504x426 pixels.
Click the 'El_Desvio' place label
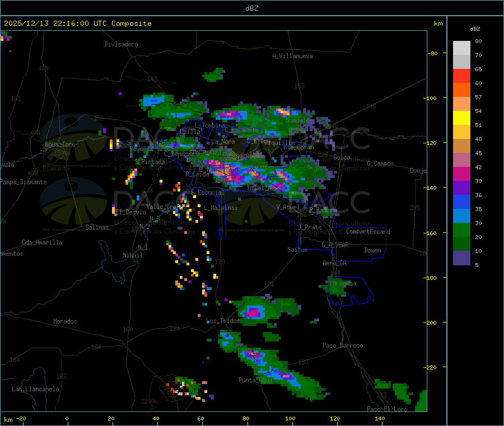coord(130,212)
